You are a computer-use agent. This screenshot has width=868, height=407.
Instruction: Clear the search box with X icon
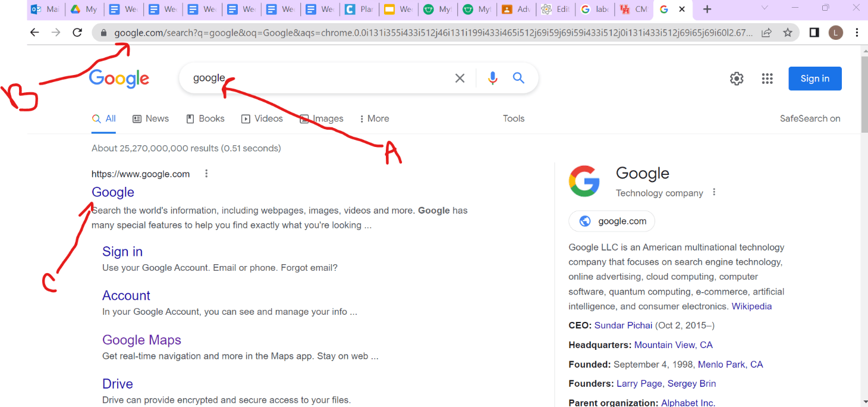(x=460, y=78)
